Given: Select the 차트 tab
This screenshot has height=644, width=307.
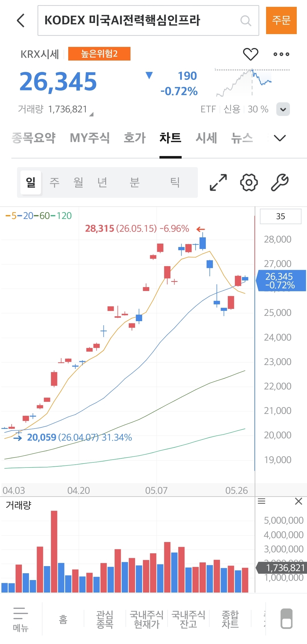Looking at the screenshot, I should click(170, 138).
